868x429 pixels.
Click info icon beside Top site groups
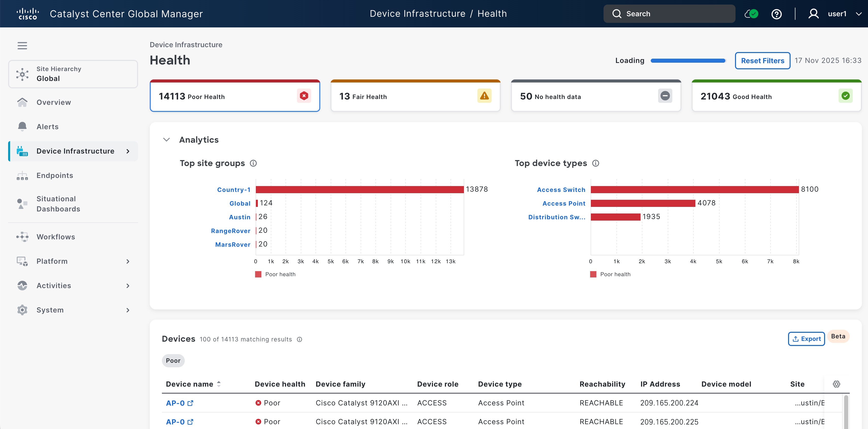[x=253, y=163]
